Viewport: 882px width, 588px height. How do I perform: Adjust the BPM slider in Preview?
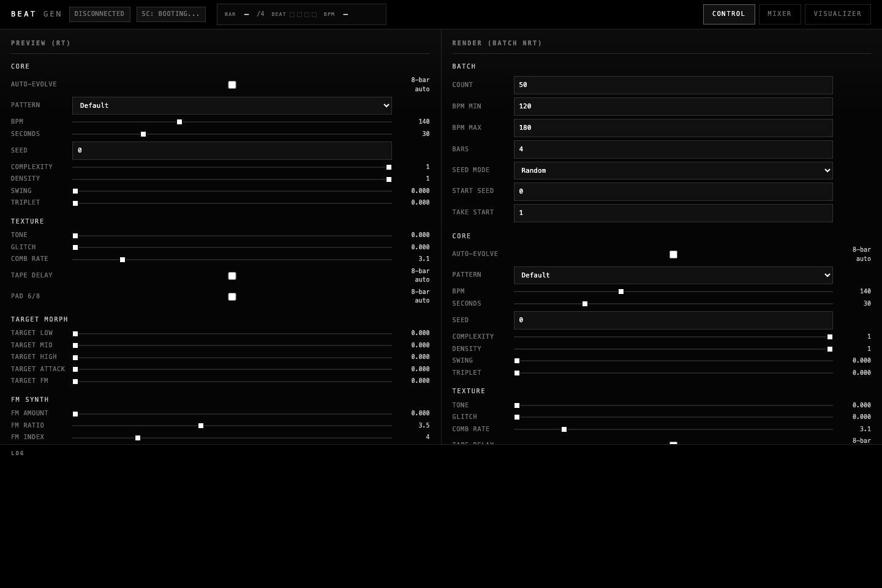tap(179, 122)
